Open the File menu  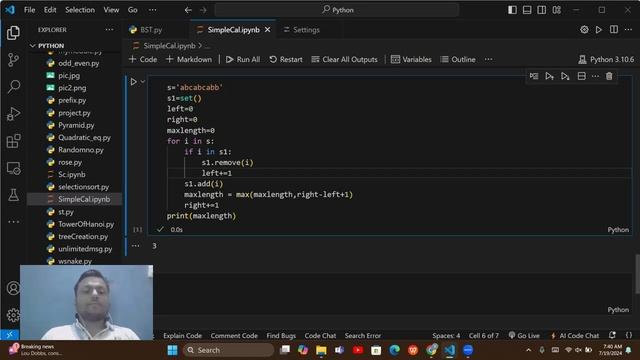point(29,10)
